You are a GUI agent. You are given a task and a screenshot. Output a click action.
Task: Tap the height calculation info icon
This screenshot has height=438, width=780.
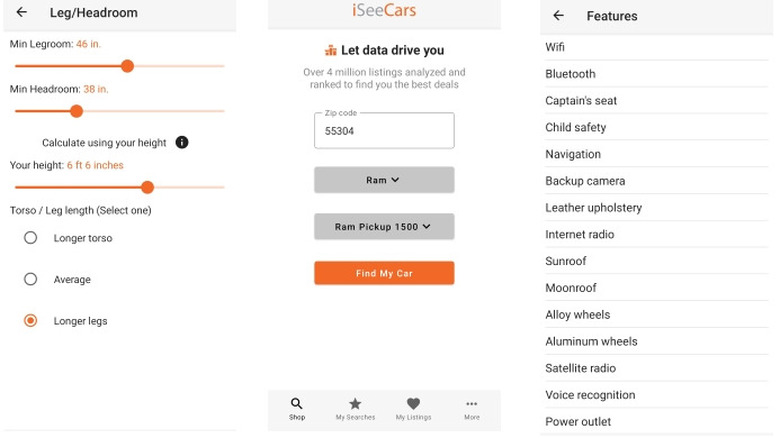coord(182,143)
